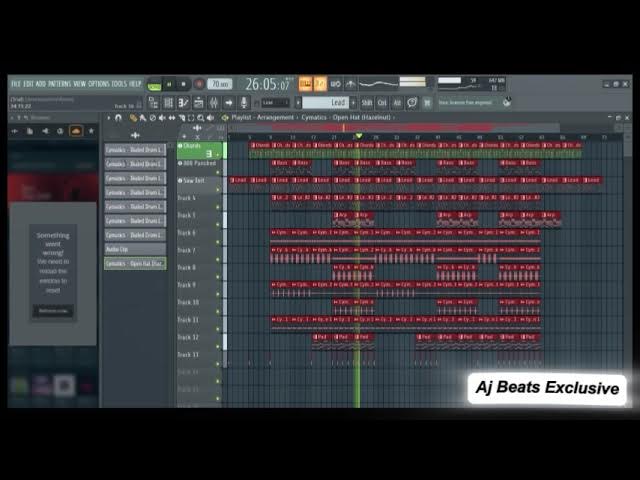Select the Delete tool in playlist
Screen dimensions: 640x480
(152, 118)
